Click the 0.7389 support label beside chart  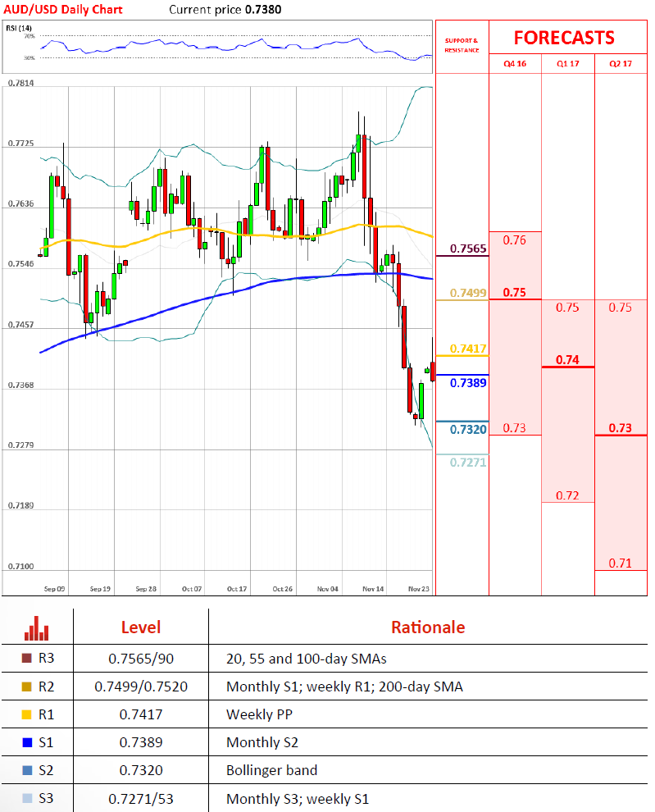[x=468, y=383]
